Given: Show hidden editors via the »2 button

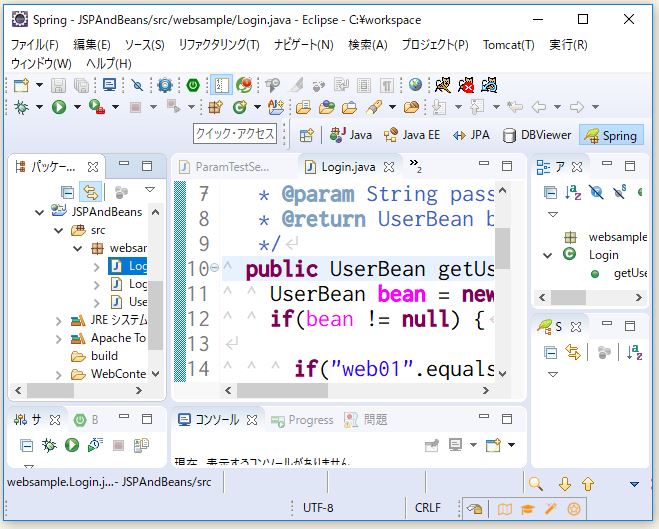Looking at the screenshot, I should [x=415, y=166].
